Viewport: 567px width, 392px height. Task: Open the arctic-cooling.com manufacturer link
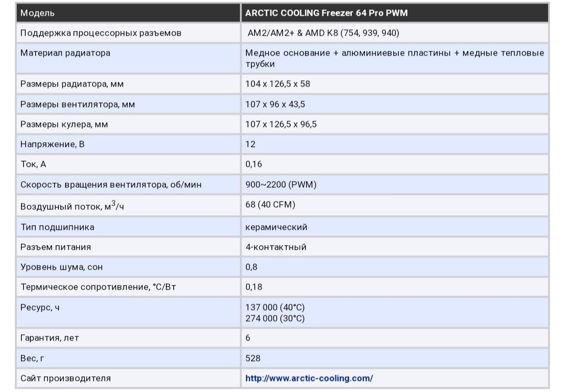[x=309, y=378]
